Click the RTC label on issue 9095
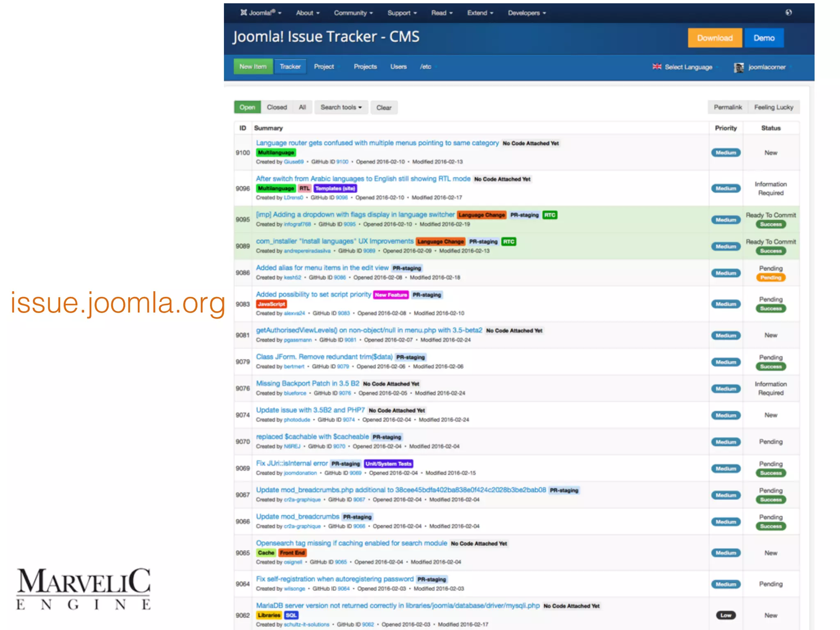The image size is (840, 630). (x=550, y=215)
